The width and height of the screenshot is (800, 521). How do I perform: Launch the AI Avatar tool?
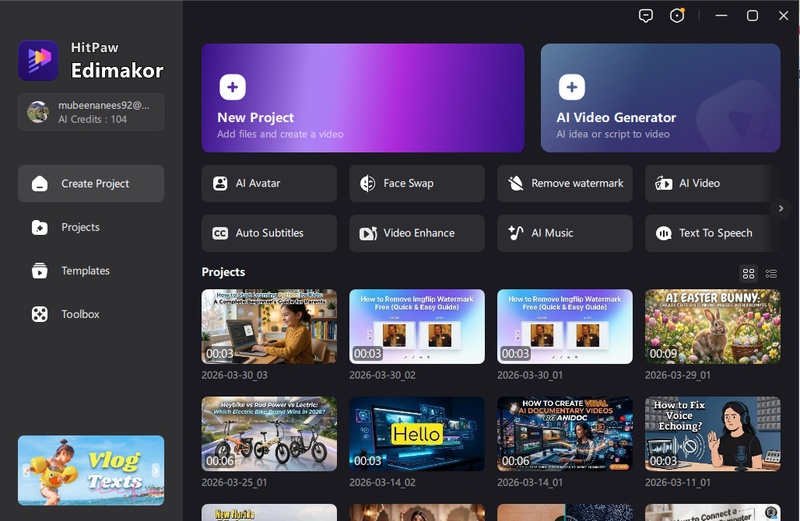(x=269, y=183)
